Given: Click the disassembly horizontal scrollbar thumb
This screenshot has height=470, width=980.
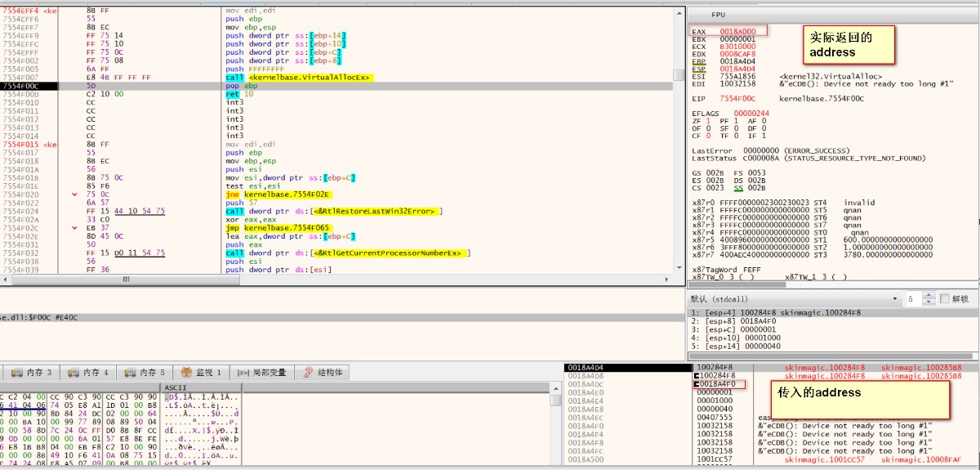Looking at the screenshot, I should 125,280.
